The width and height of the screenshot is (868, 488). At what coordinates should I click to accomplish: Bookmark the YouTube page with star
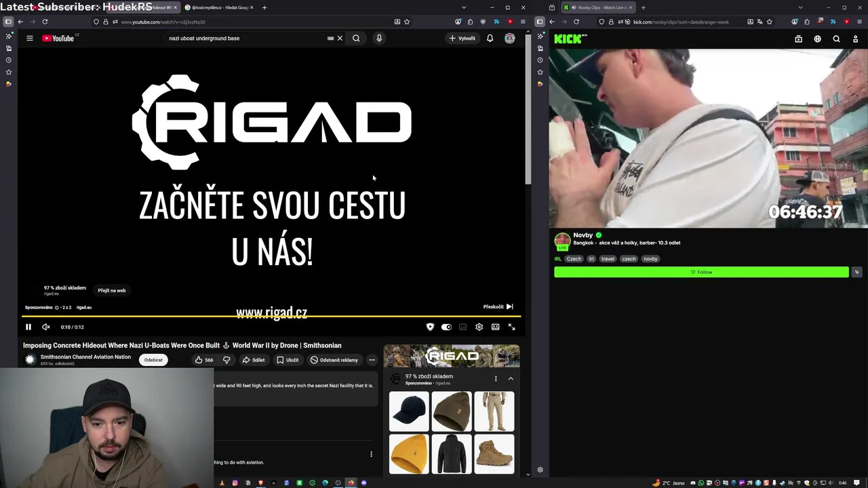pyautogui.click(x=407, y=22)
